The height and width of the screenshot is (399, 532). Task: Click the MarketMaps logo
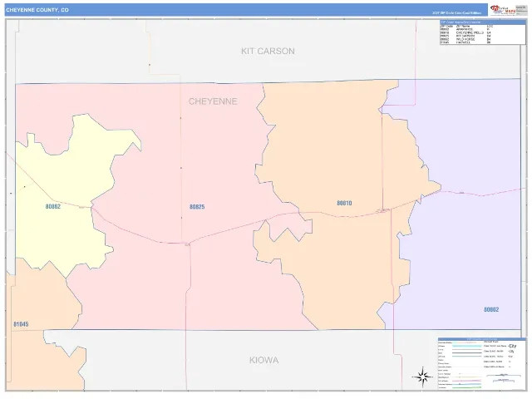503,10
